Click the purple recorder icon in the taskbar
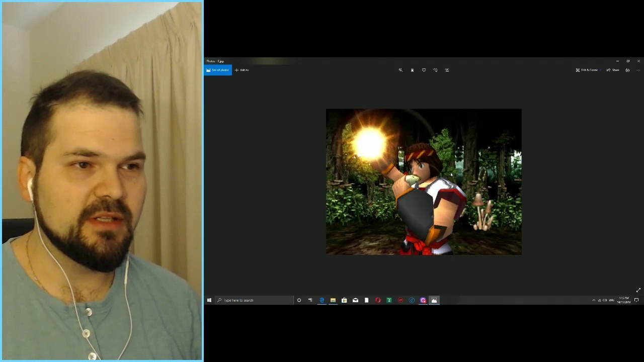644x362 pixels. (423, 300)
